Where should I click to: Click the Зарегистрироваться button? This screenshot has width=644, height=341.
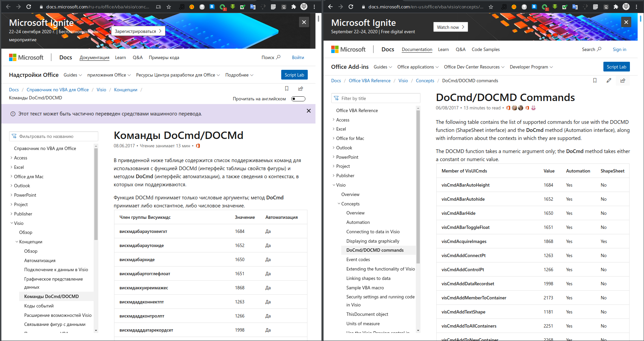[x=138, y=31]
